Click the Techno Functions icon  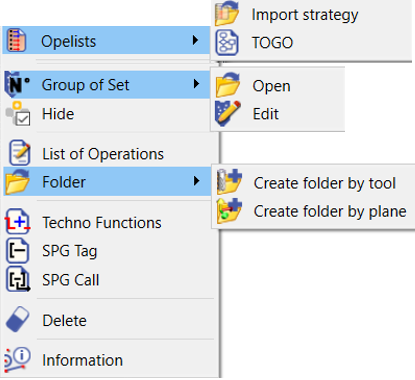point(18,222)
